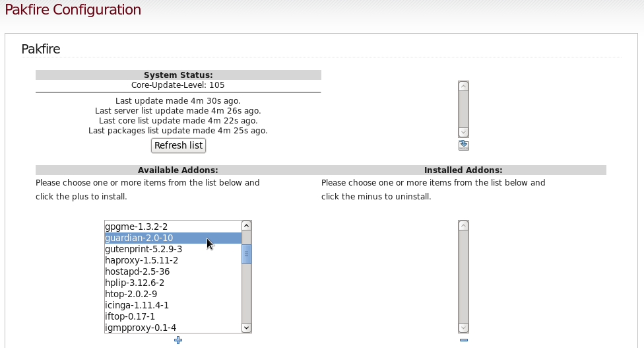Click the Refresh list button
Image resolution: width=644 pixels, height=348 pixels.
tap(178, 145)
